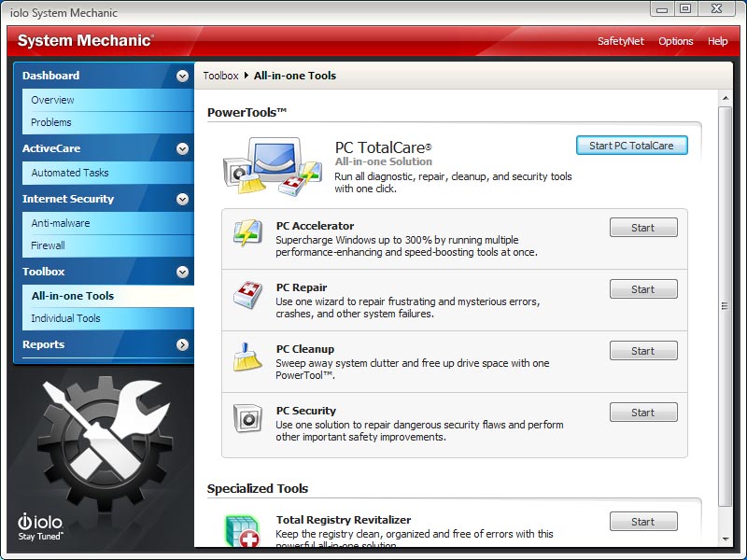
Task: Open the SafetyNet menu
Action: (621, 41)
